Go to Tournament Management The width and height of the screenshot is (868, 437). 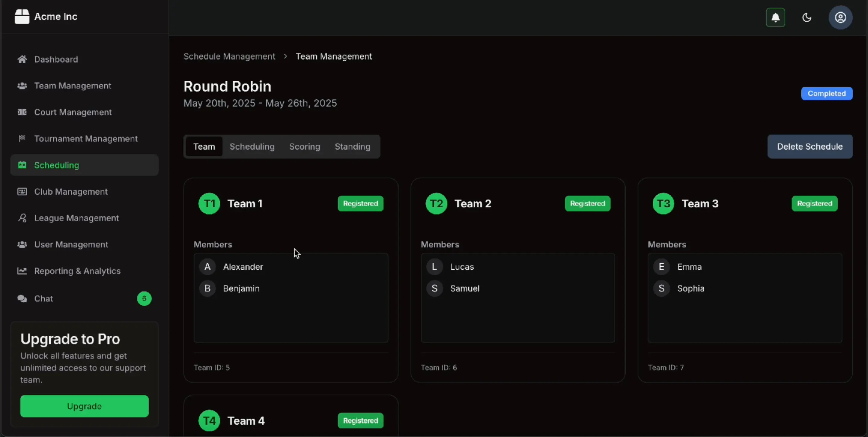pos(84,138)
